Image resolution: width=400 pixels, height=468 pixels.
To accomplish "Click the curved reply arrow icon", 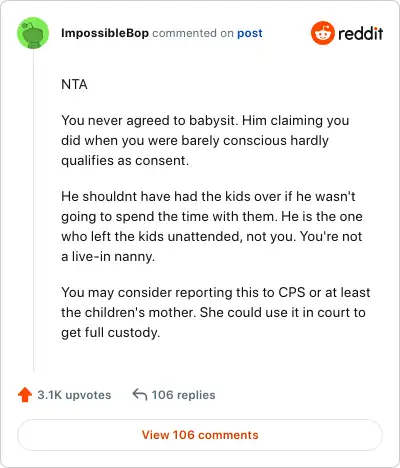I will tap(140, 394).
